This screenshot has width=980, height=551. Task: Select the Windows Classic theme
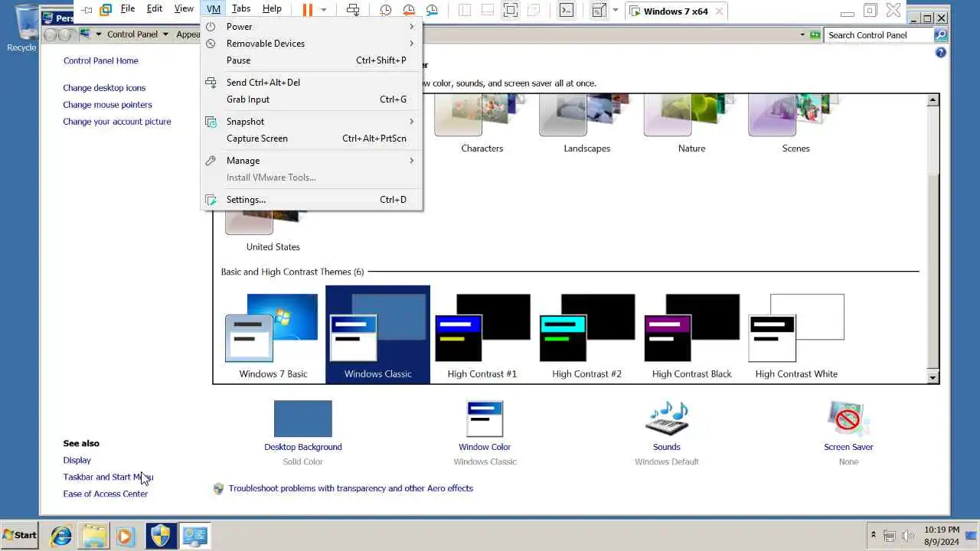[x=377, y=335]
